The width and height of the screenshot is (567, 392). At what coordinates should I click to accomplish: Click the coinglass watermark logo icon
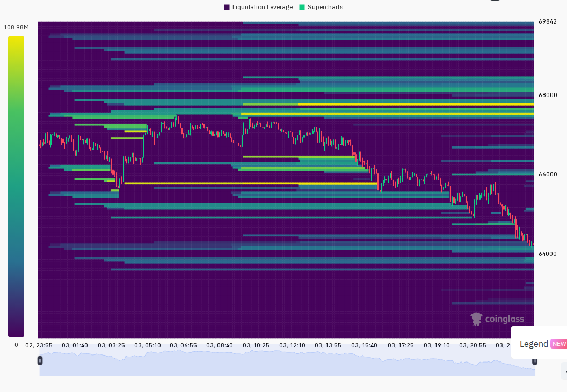(x=476, y=319)
